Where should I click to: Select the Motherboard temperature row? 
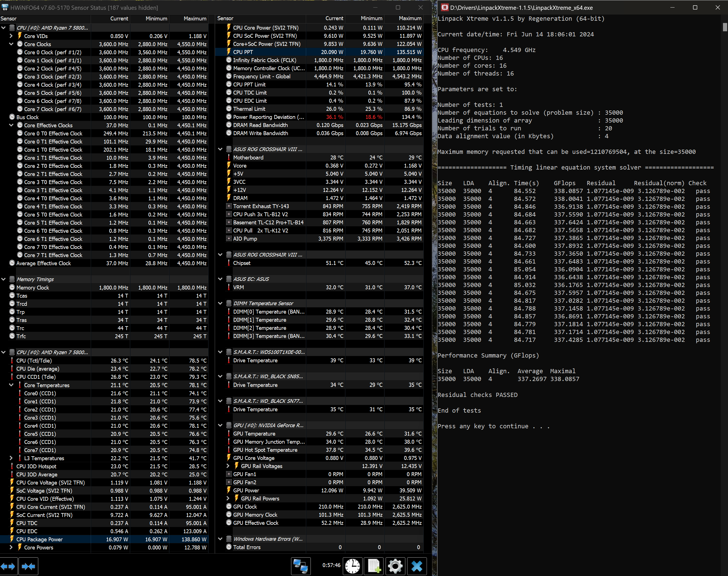coord(319,157)
